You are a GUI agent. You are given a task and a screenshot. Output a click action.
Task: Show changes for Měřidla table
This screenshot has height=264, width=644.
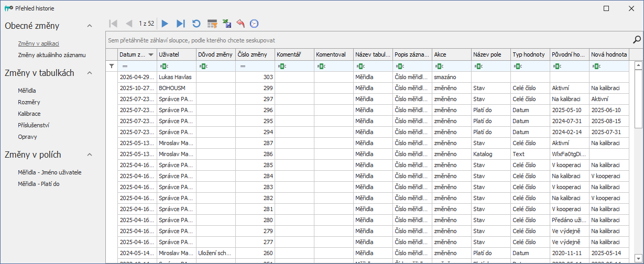click(x=27, y=91)
